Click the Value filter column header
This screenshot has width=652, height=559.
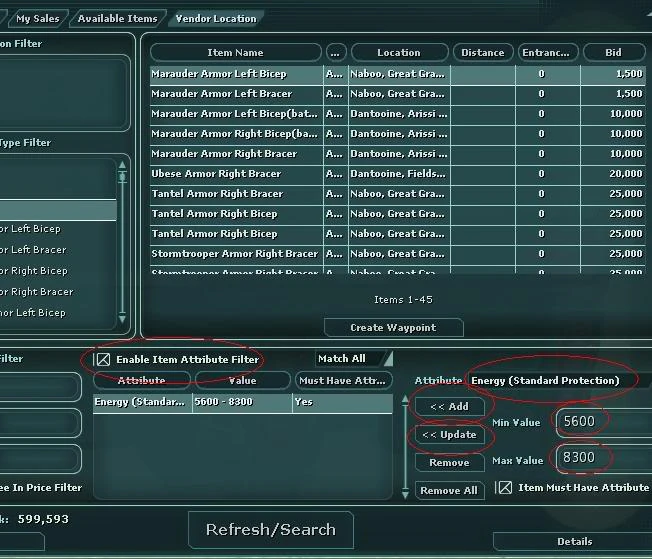click(x=243, y=381)
